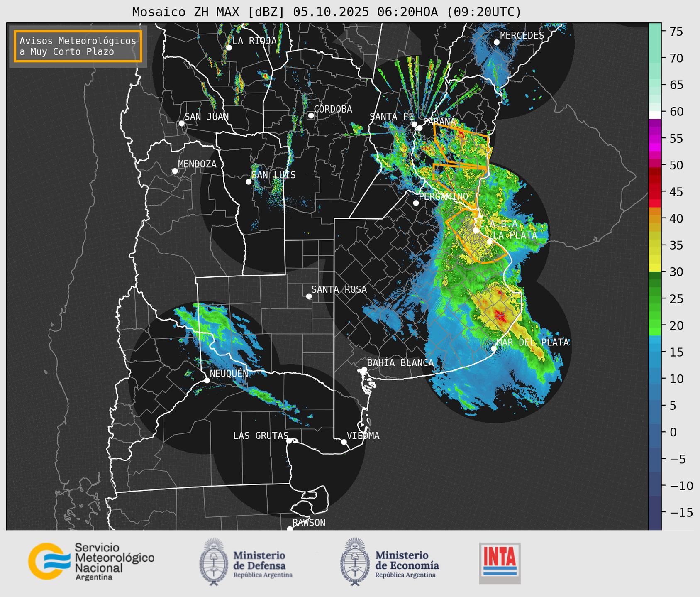Click the SANTA FE city label
Viewport: 700px width, 597px height.
pyautogui.click(x=392, y=117)
